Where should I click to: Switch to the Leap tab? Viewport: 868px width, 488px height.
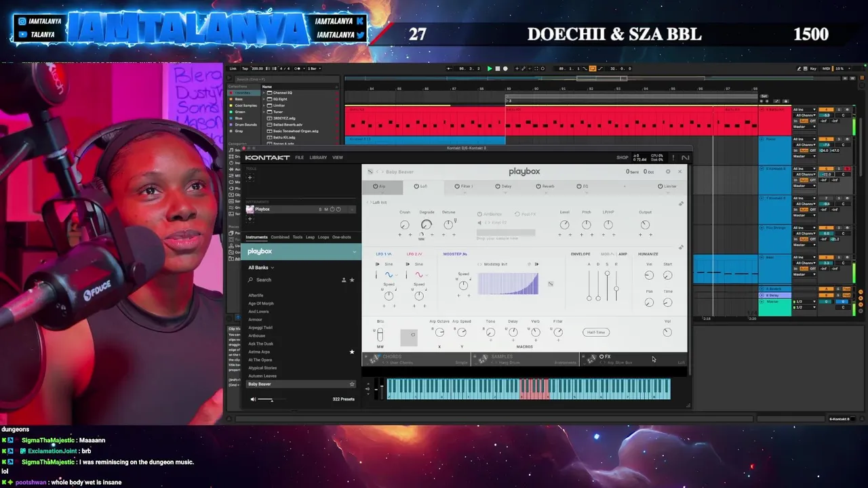click(x=310, y=237)
